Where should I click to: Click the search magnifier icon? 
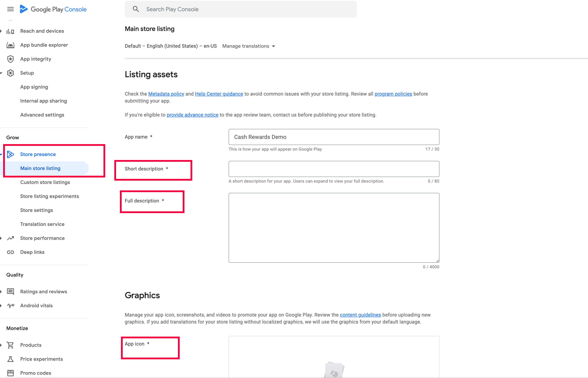pos(136,9)
